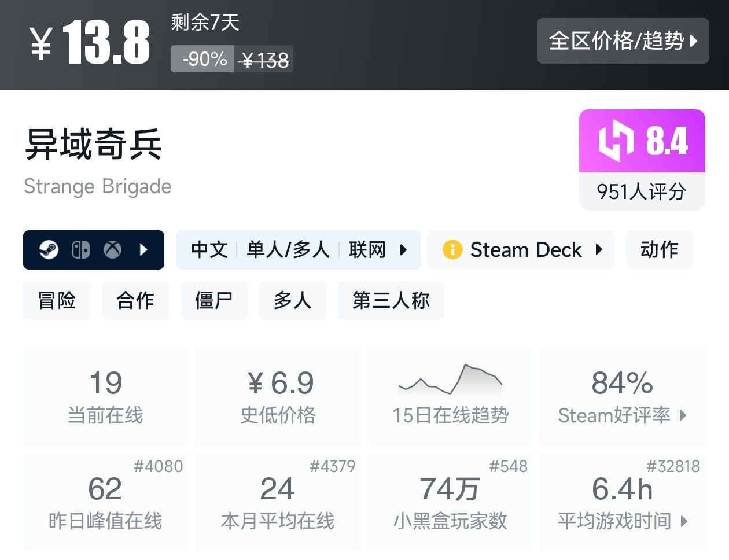
Task: Open 全区价格/趋势 price trends
Action: coord(623,41)
